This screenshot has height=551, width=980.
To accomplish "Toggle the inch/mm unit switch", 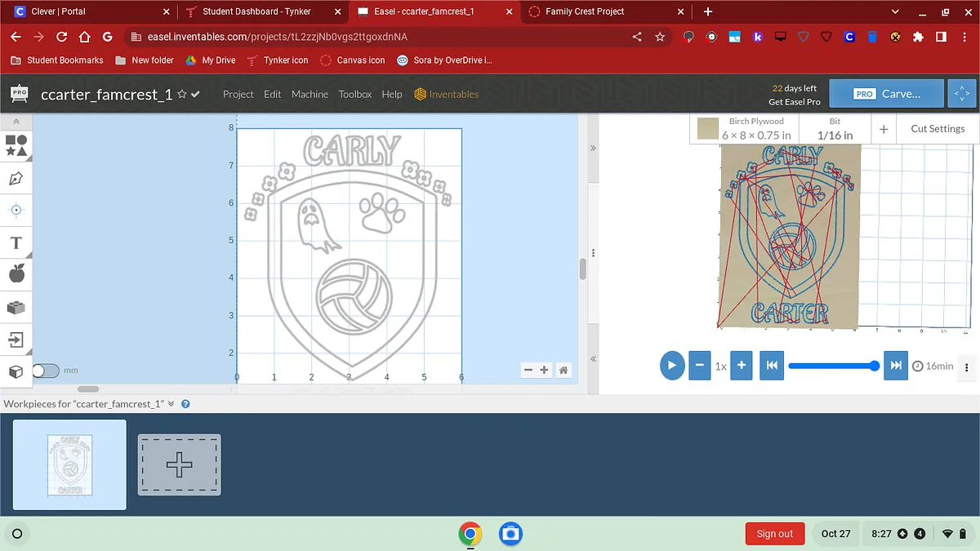I will coord(46,371).
